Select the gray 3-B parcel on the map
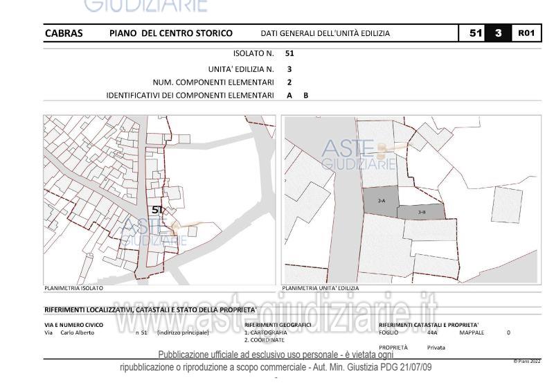This screenshot has height=392, width=554. click(x=422, y=213)
